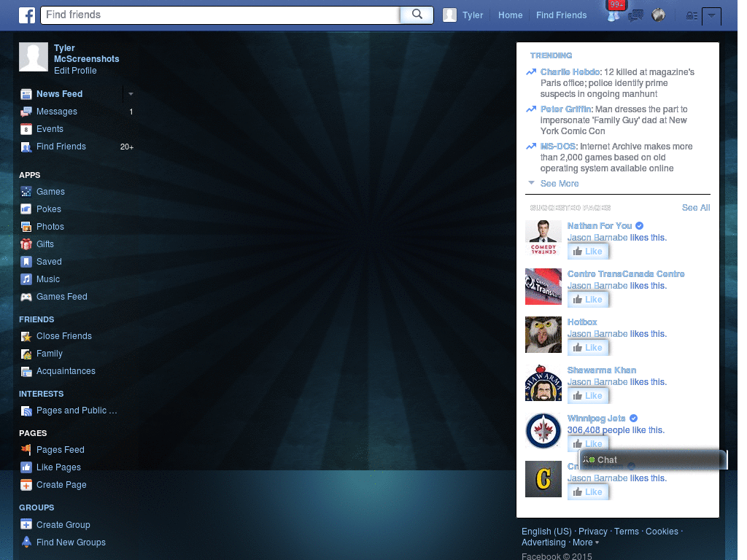Like the page with C logo
The image size is (747, 560).
[x=588, y=491]
